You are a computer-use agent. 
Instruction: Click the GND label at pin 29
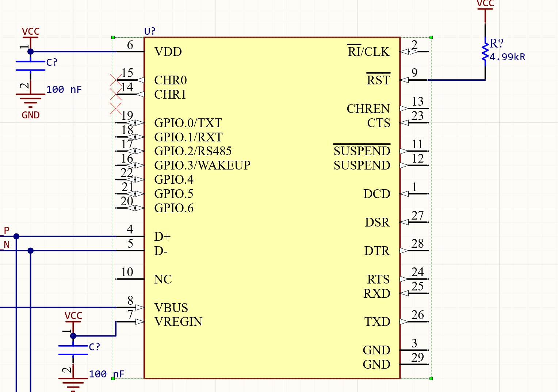tap(377, 365)
